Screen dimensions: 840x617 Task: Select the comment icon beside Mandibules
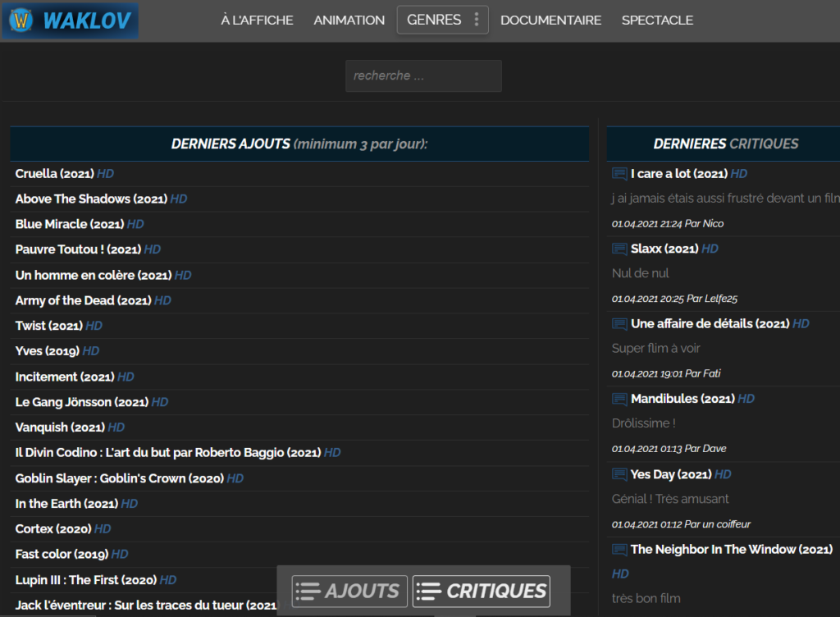coord(619,399)
